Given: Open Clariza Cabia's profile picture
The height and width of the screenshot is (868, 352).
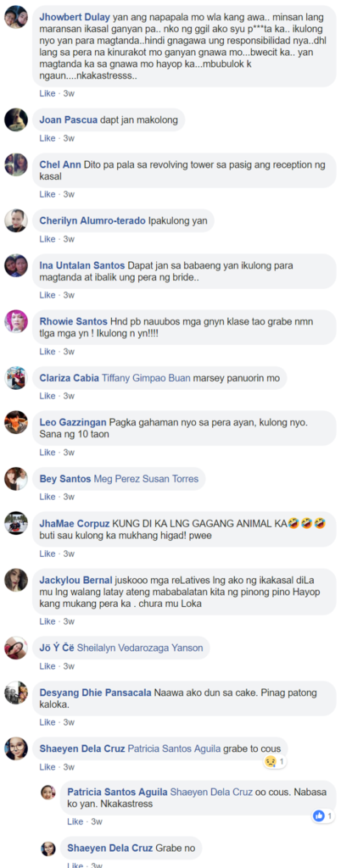Looking at the screenshot, I should point(16,378).
